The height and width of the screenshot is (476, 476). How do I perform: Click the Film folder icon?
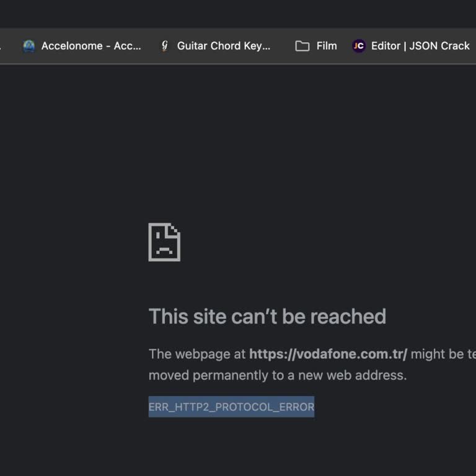coord(302,46)
